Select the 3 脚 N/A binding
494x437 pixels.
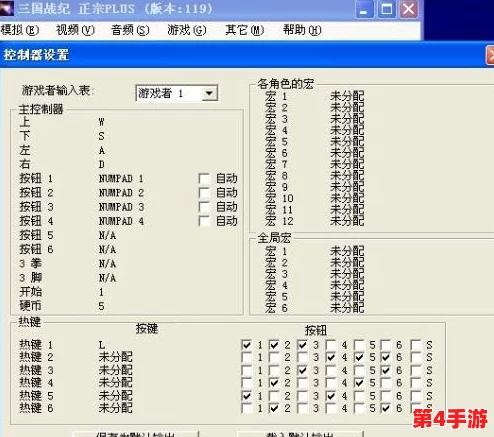[107, 278]
